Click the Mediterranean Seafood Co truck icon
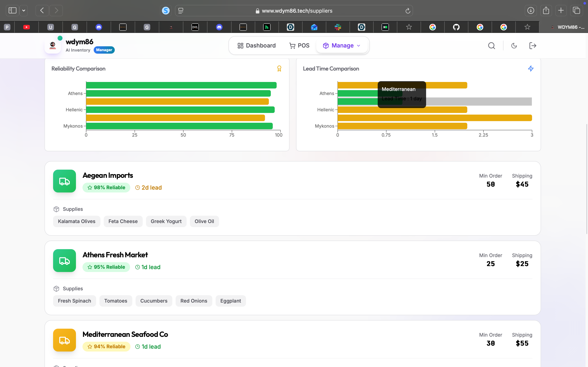This screenshot has width=588, height=367. click(64, 340)
